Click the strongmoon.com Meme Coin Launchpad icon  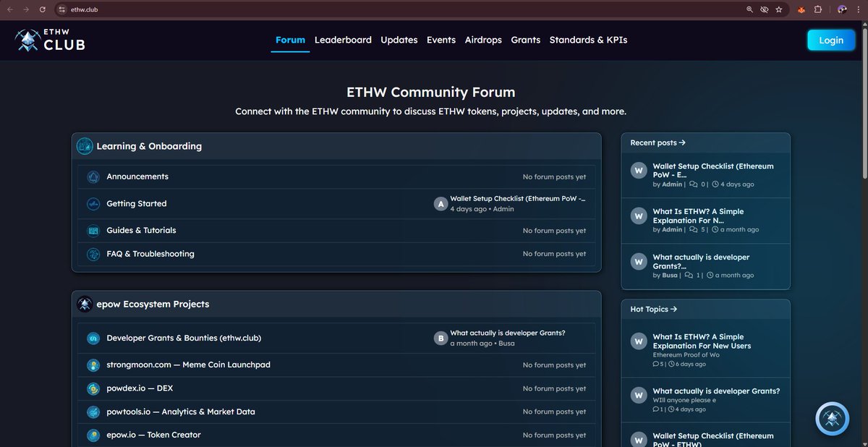(x=93, y=365)
